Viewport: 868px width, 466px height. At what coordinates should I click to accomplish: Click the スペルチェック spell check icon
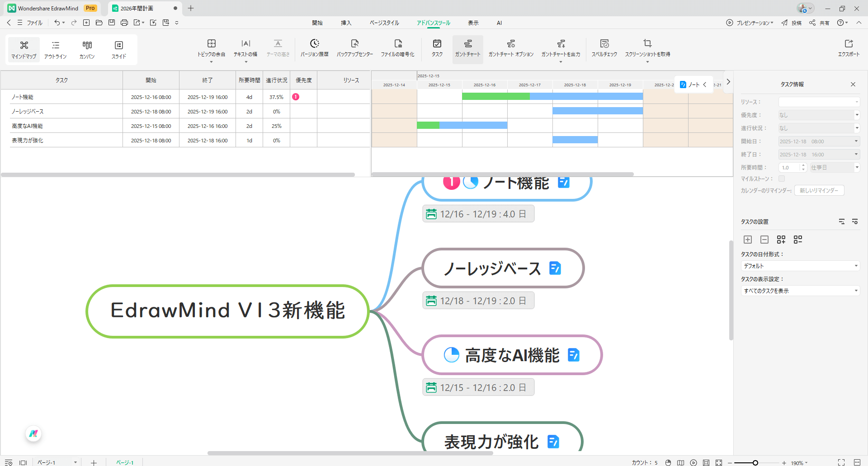(604, 47)
